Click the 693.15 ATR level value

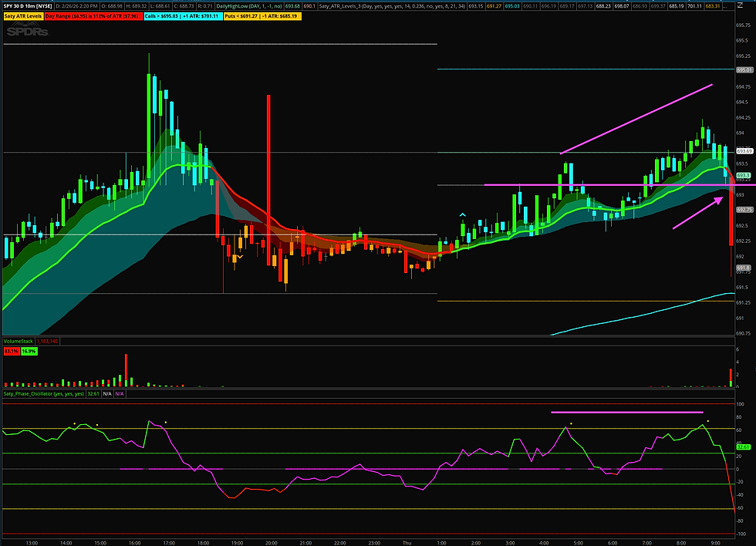click(x=476, y=6)
